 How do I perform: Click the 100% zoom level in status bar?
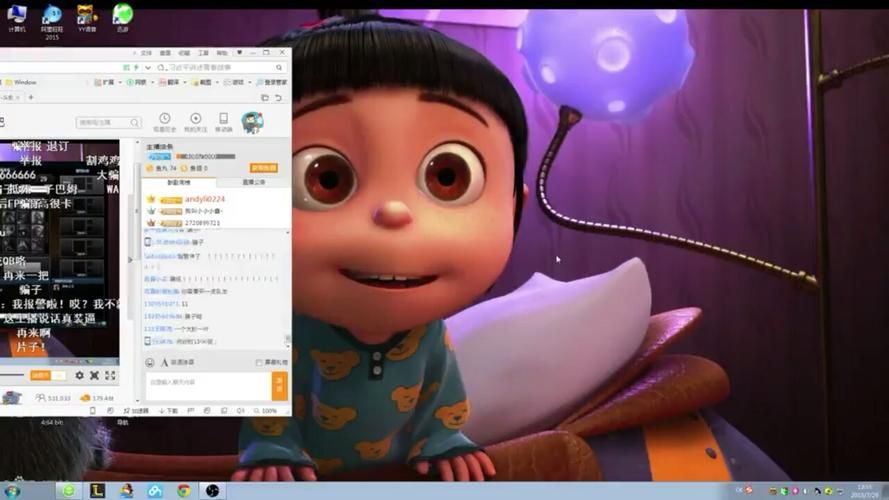click(266, 410)
